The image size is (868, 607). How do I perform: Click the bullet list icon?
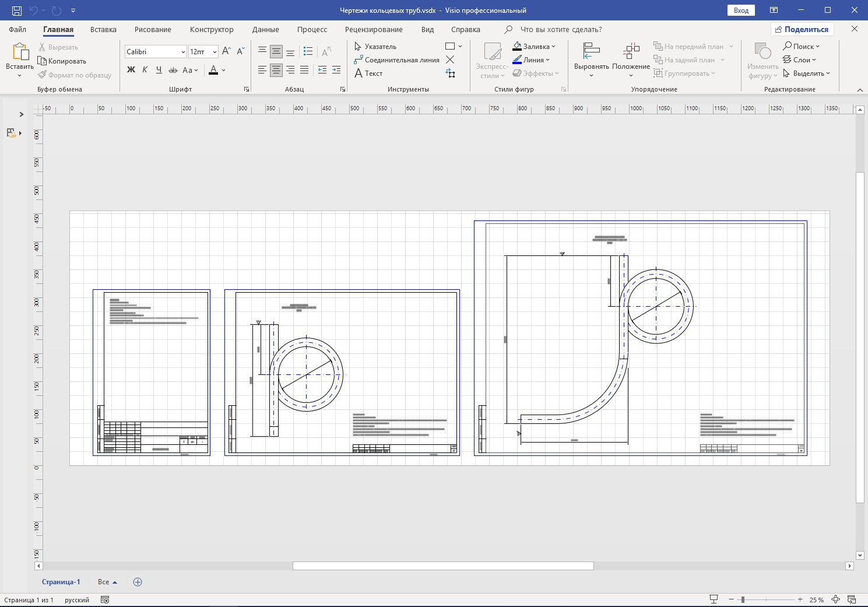coord(308,51)
